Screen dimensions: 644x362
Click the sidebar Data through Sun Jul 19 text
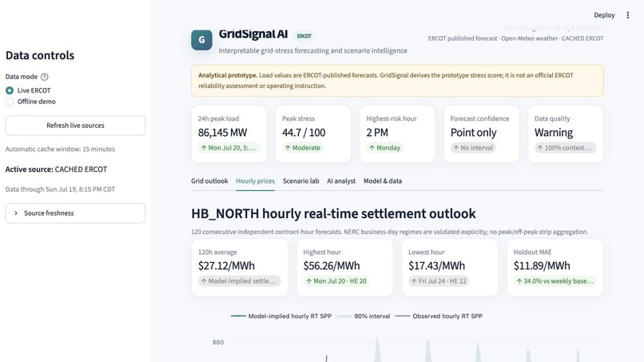[60, 189]
